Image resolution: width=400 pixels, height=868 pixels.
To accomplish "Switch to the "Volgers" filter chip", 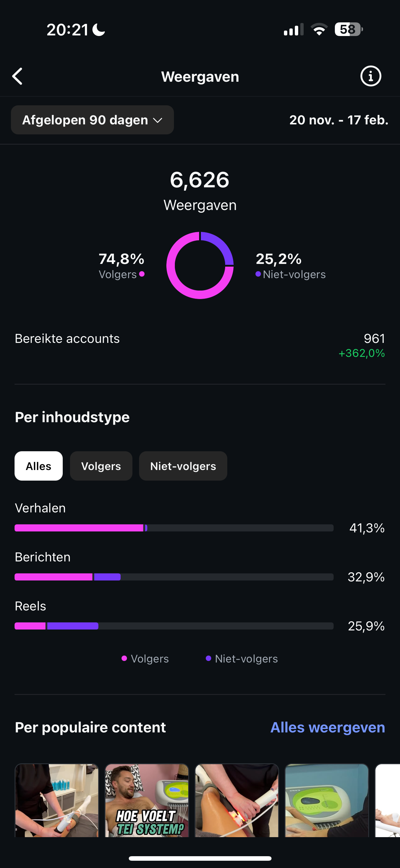I will 101,466.
